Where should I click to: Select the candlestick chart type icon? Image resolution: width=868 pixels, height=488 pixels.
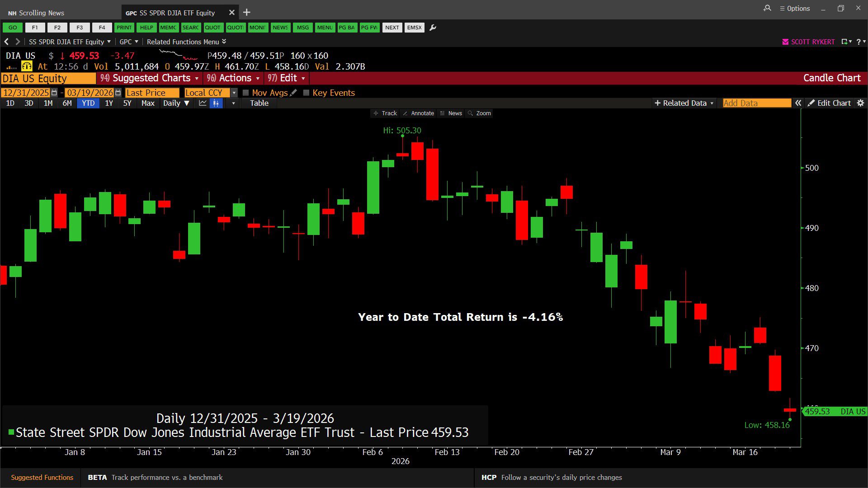point(216,103)
